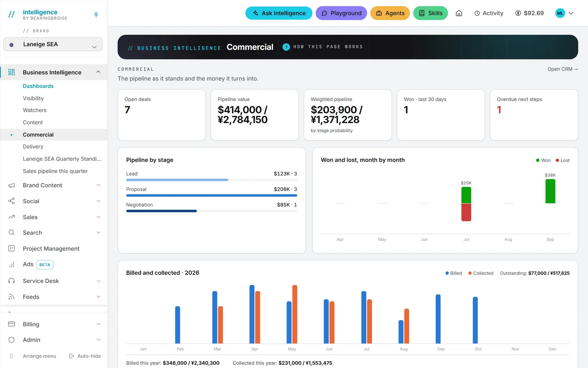Click the Service Desk headset icon
Viewport: 588px width, 368px height.
(11, 281)
